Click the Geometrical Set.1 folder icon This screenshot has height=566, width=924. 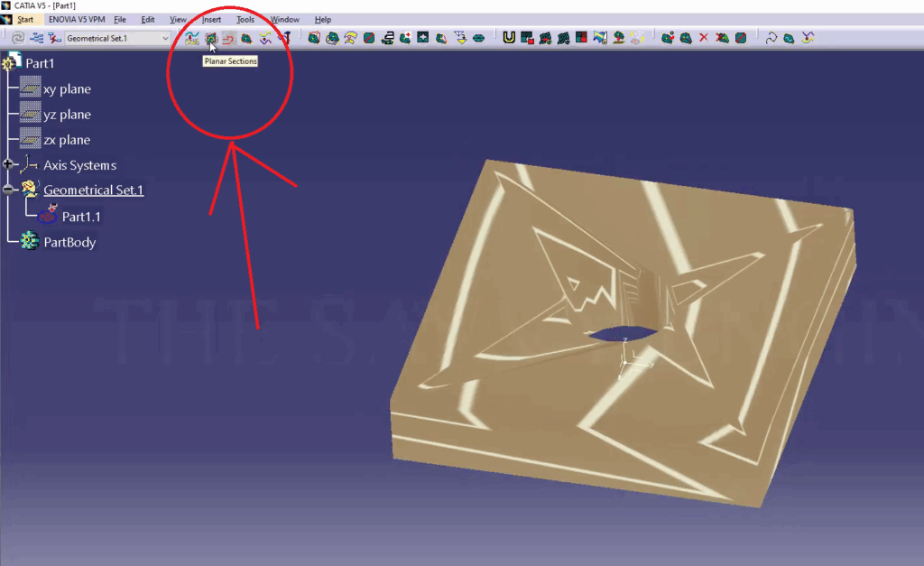coord(30,190)
